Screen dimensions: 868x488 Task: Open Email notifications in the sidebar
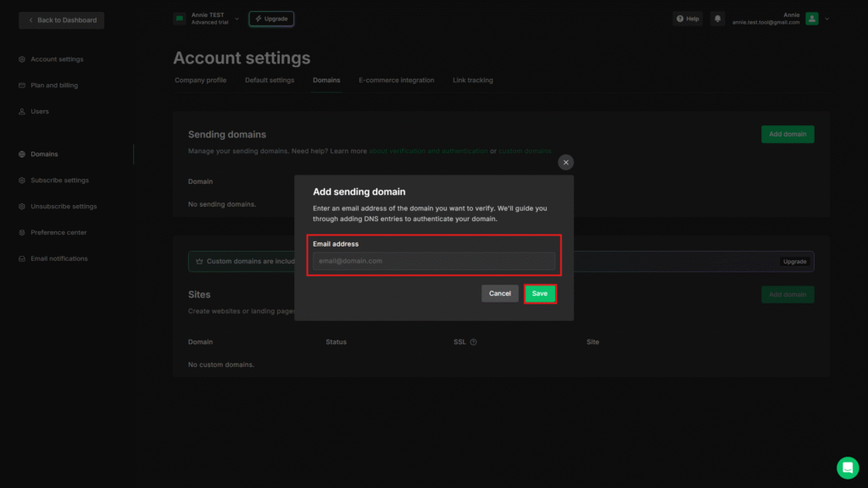[x=58, y=258]
